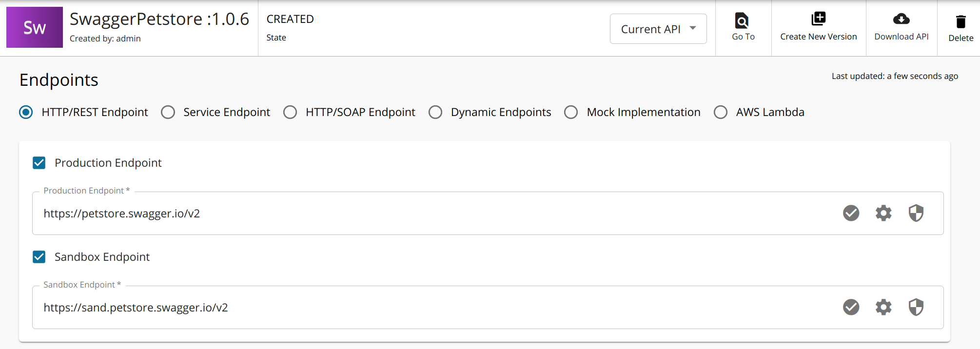
Task: Uncheck the Production Endpoint checkbox
Action: (39, 163)
